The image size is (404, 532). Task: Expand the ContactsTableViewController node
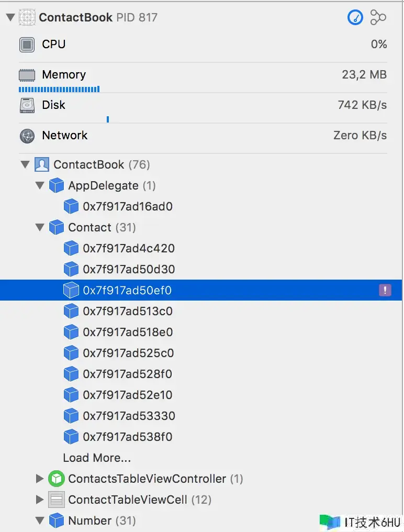40,479
